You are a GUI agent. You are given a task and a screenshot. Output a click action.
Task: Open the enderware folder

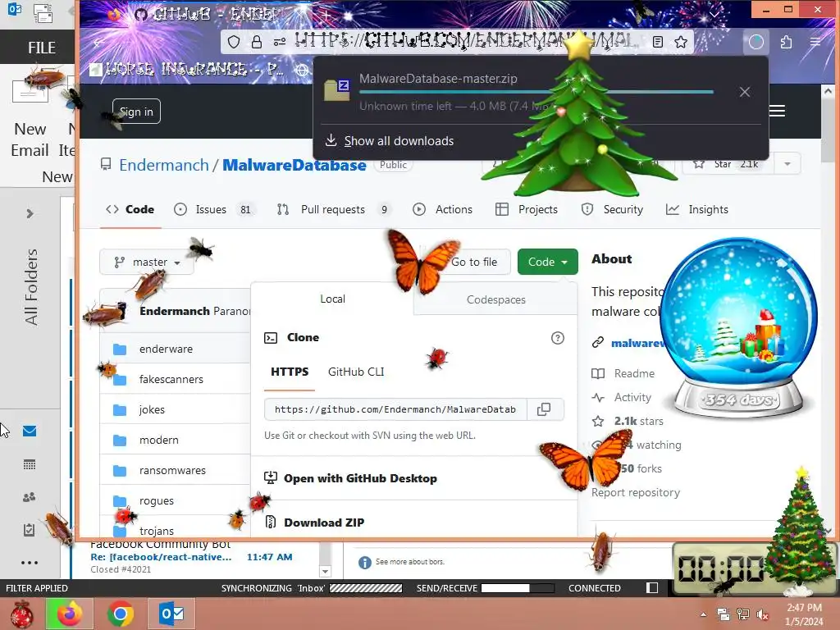(166, 349)
